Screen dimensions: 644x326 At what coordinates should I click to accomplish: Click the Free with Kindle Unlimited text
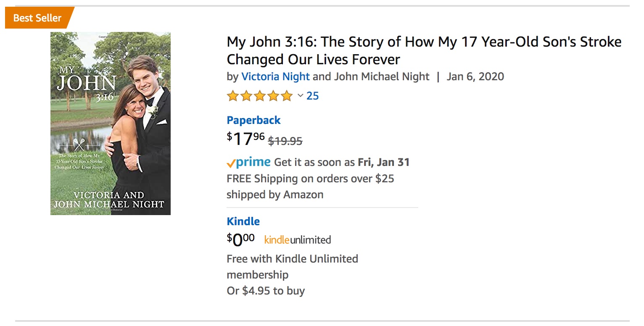(293, 259)
